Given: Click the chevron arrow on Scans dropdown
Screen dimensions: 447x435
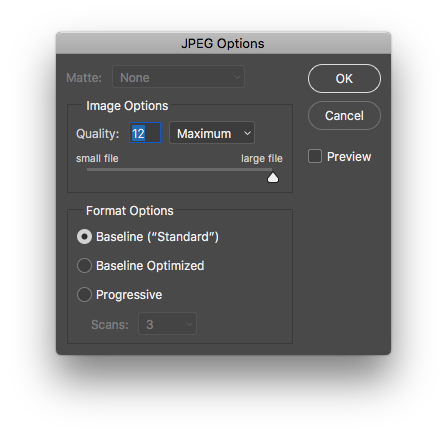Looking at the screenshot, I should (x=189, y=324).
